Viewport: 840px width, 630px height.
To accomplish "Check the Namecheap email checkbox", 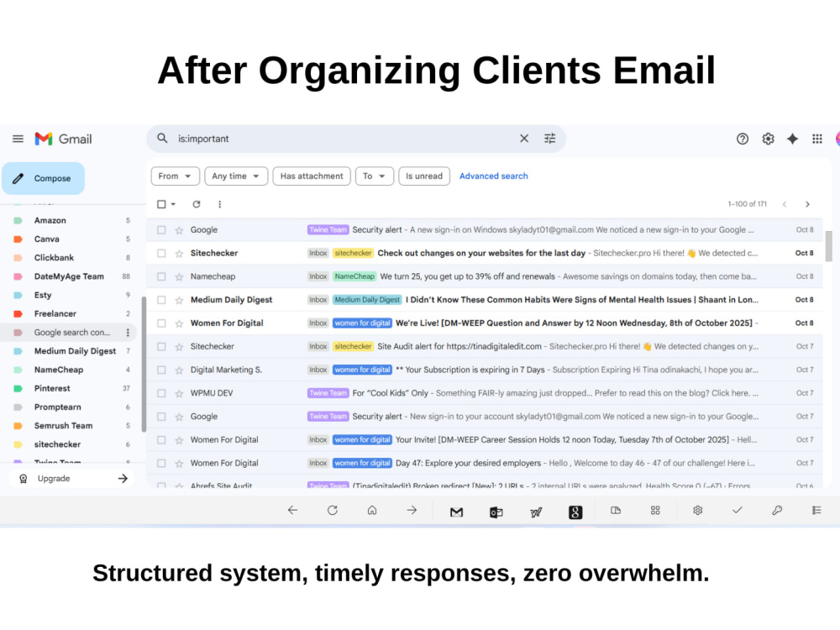I will coord(161,276).
